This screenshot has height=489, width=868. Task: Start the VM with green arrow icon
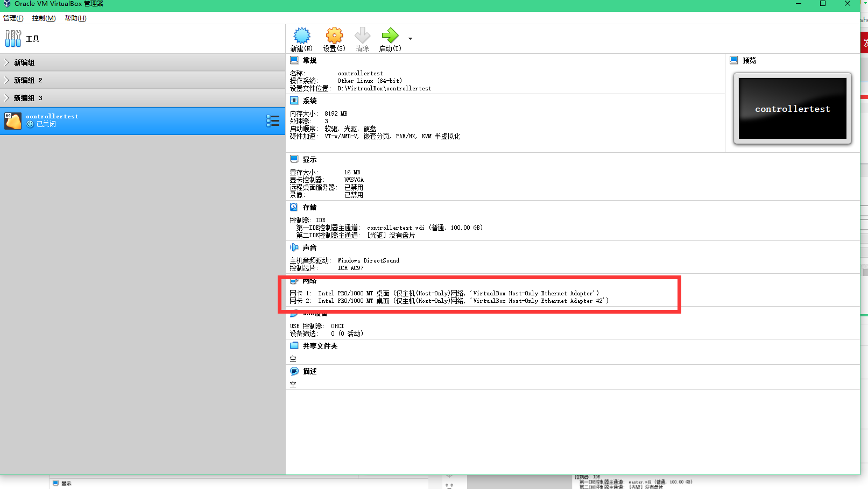pos(390,36)
